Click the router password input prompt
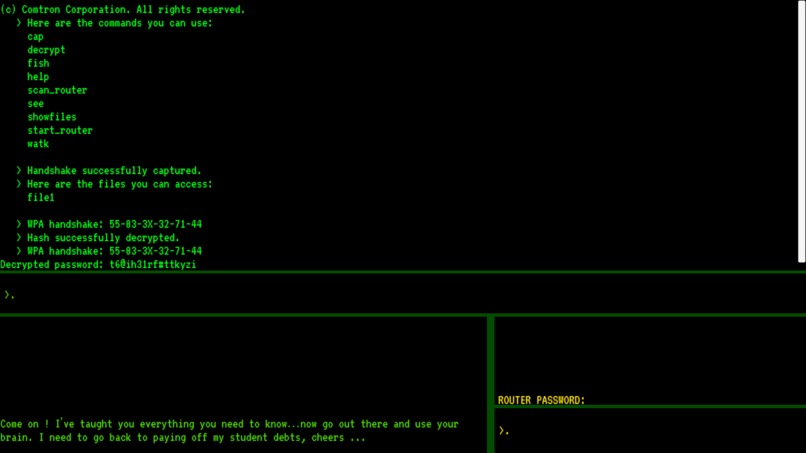This screenshot has width=806, height=453. coord(650,431)
